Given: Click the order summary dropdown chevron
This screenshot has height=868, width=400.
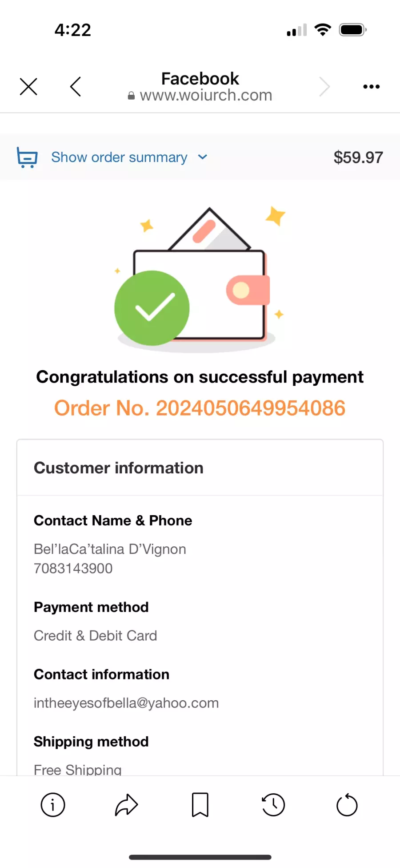Looking at the screenshot, I should click(x=203, y=157).
